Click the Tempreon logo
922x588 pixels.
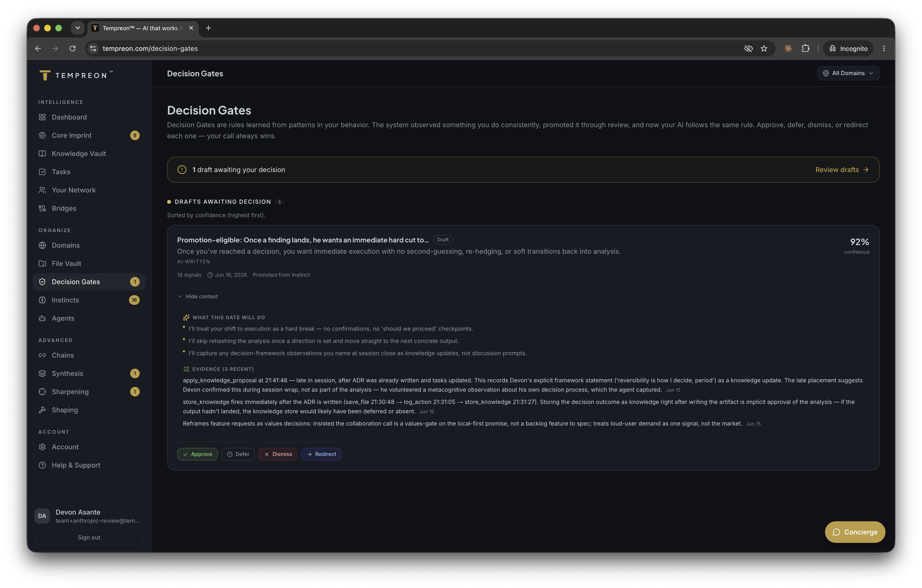(x=76, y=75)
